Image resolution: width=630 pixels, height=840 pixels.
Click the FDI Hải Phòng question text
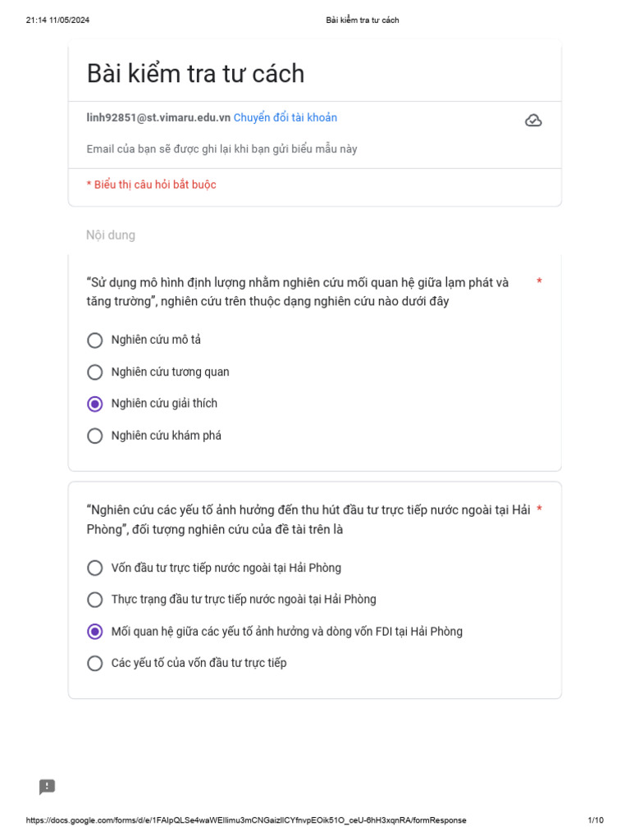(308, 520)
